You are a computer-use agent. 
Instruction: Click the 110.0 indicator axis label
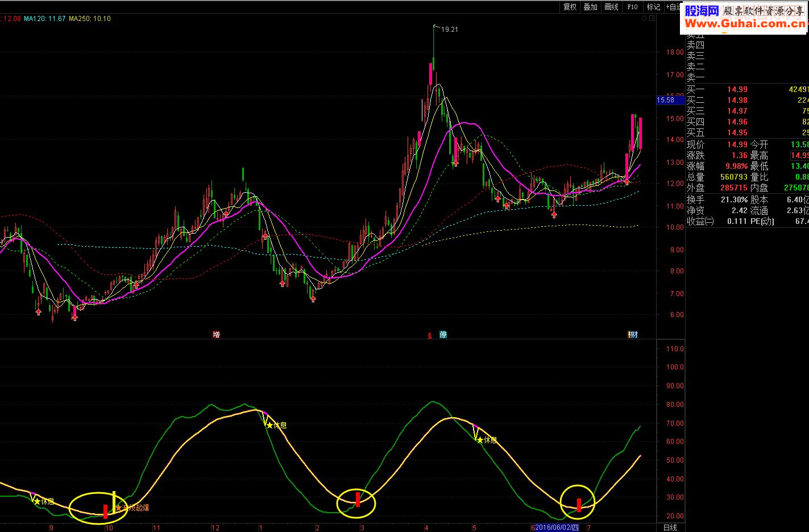point(675,349)
